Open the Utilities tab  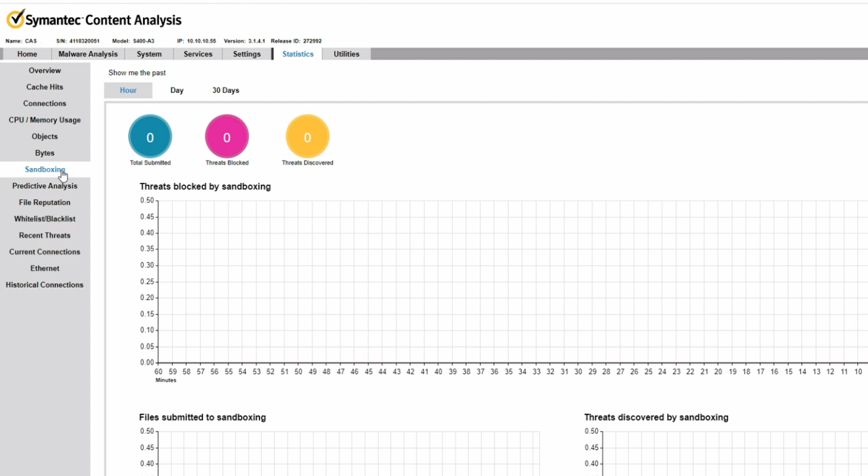point(347,54)
